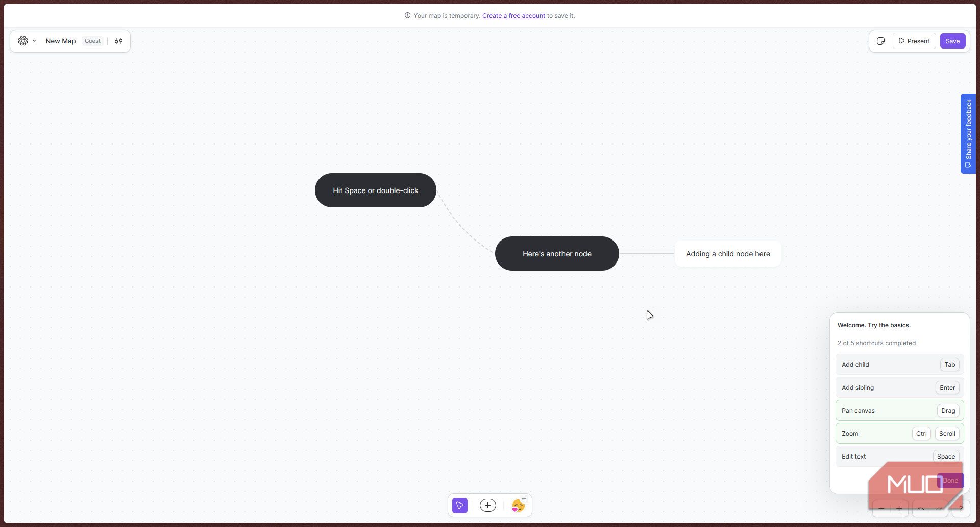Click the 2 of 5 shortcuts completed text
Screen dimensions: 980x527
click(876, 343)
